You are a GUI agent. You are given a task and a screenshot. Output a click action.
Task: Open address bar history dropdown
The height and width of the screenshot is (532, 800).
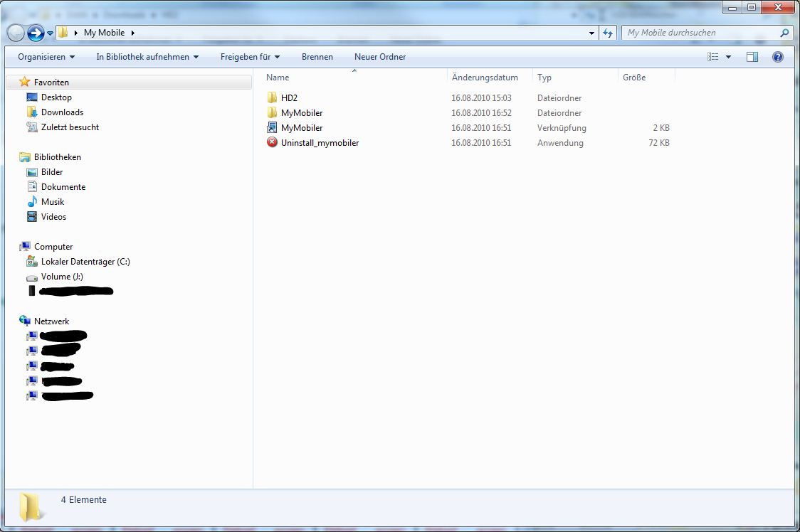click(x=591, y=33)
